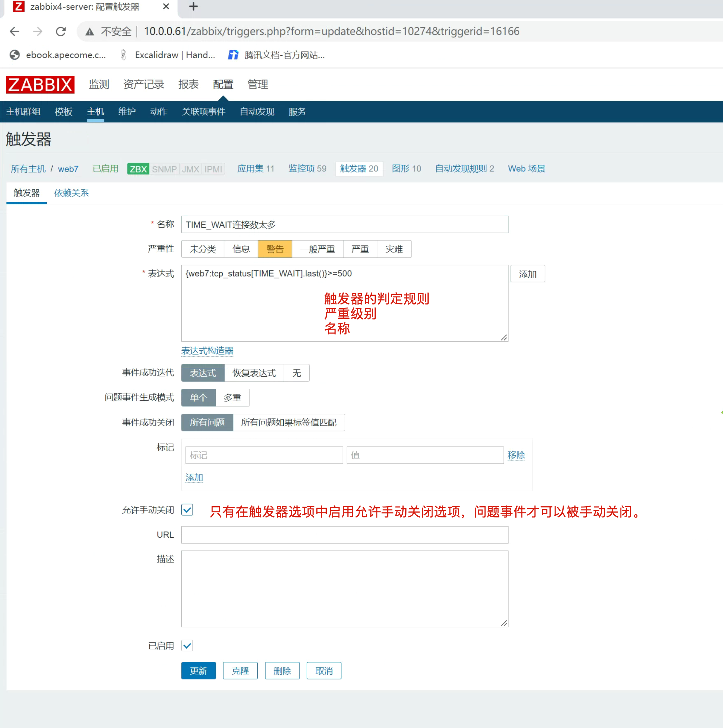723x728 pixels.
Task: Open the 监测 top menu
Action: click(99, 84)
